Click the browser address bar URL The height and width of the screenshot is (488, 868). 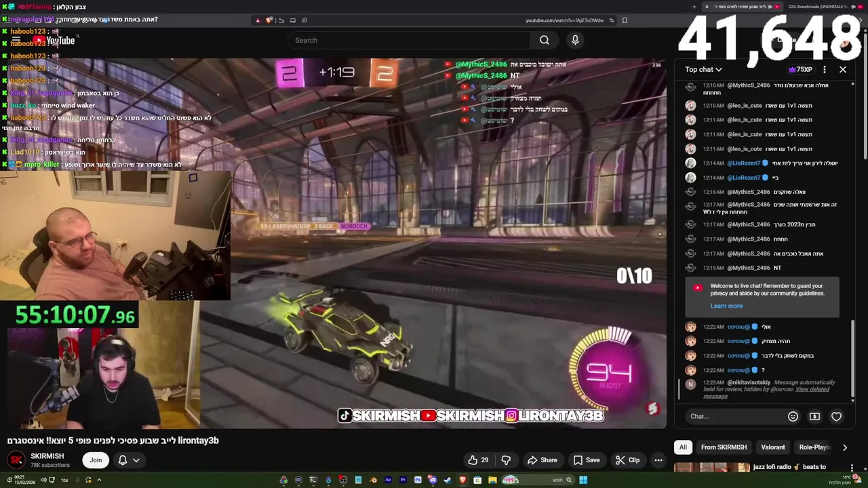(x=564, y=20)
